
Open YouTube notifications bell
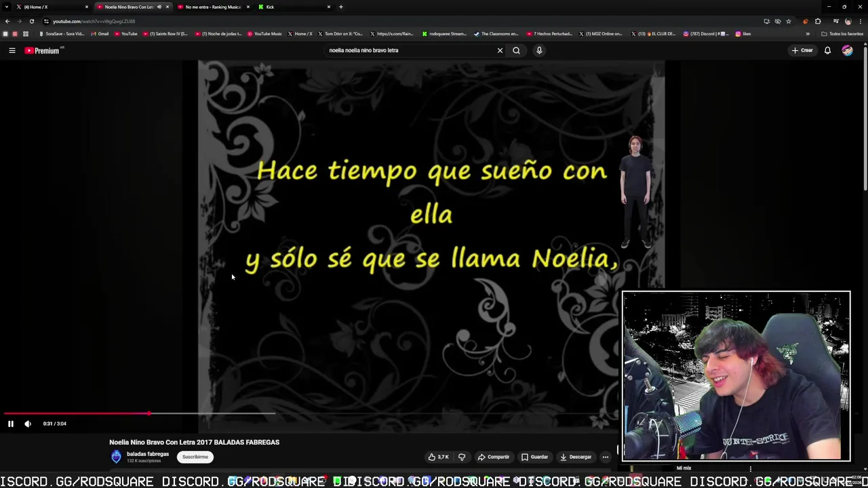point(827,50)
